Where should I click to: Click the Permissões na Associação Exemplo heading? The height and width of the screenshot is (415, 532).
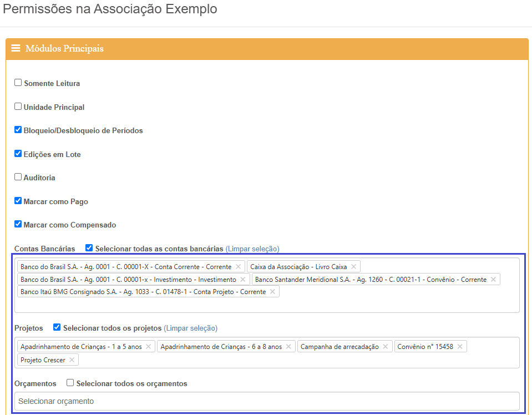pos(110,9)
